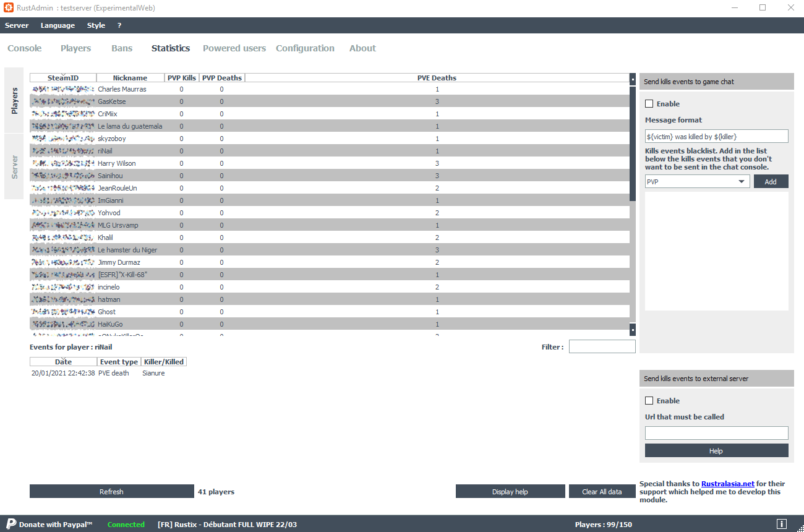Click the Clear All data button

pyautogui.click(x=602, y=491)
